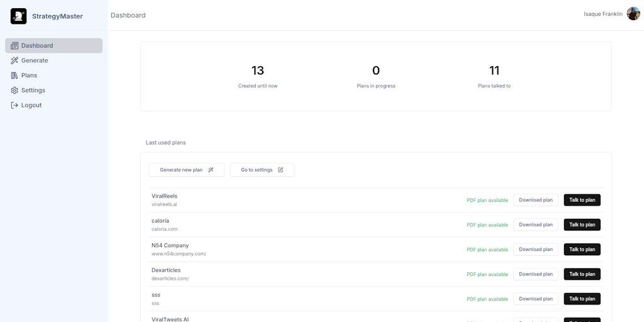This screenshot has height=322, width=644.
Task: Click the wand icon on Generate new plan
Action: pos(211,170)
